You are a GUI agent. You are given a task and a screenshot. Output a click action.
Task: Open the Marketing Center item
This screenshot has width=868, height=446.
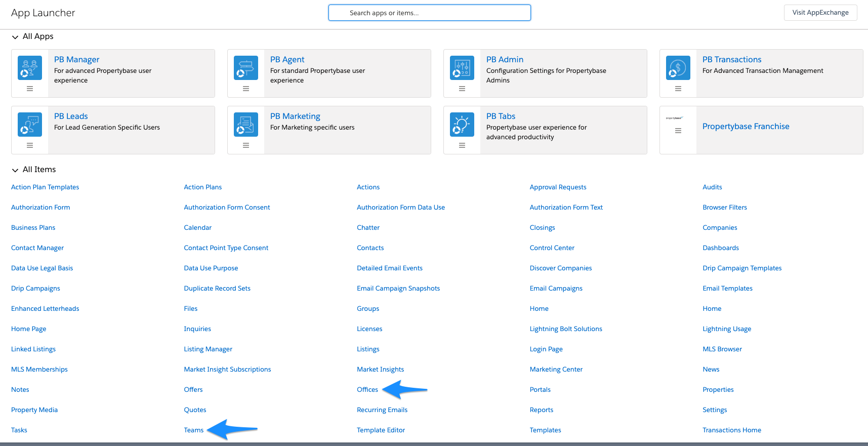(556, 369)
